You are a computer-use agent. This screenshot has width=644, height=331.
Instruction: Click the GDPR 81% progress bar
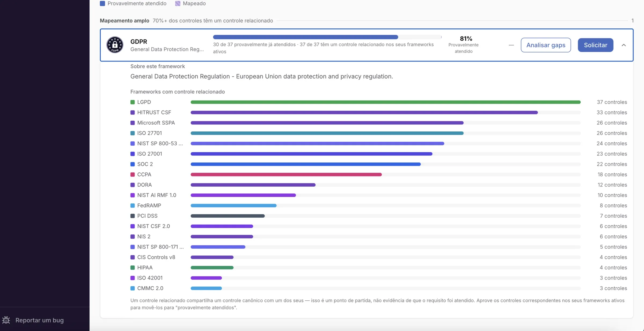[327, 37]
